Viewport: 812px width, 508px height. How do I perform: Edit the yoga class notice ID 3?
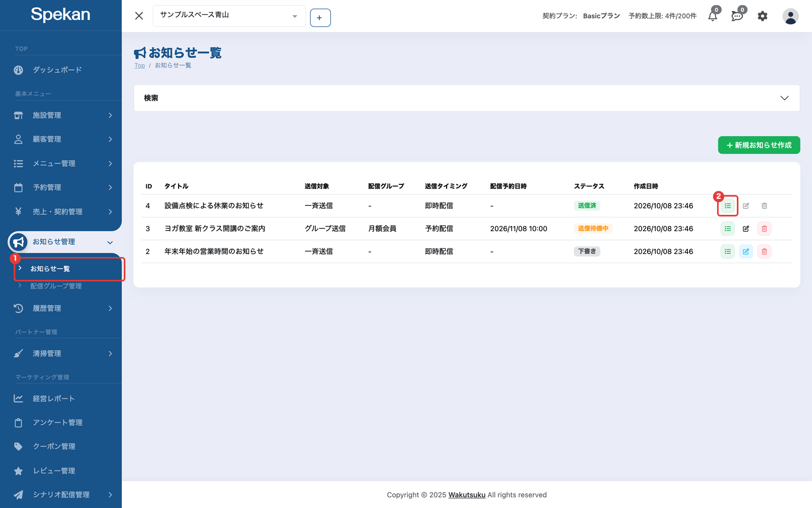pyautogui.click(x=746, y=229)
